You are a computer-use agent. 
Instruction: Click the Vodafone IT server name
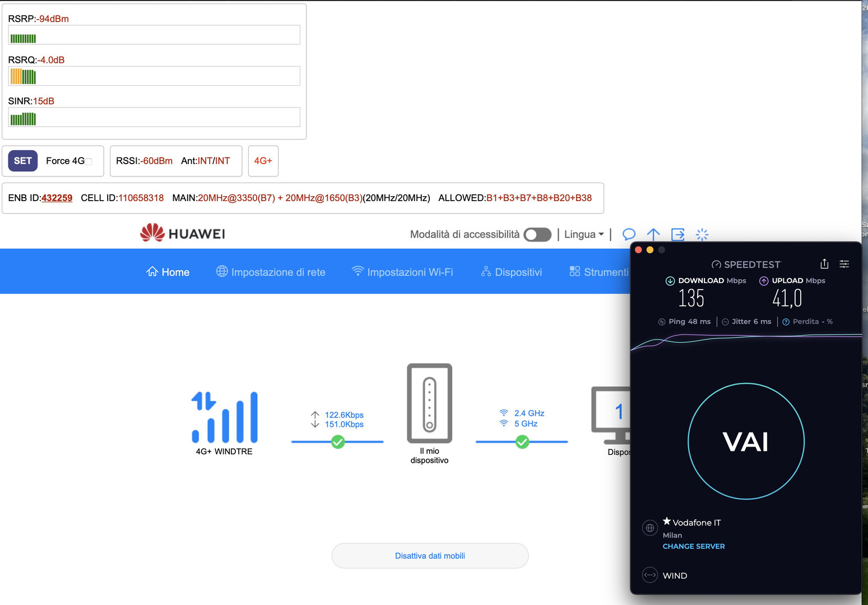tap(697, 523)
